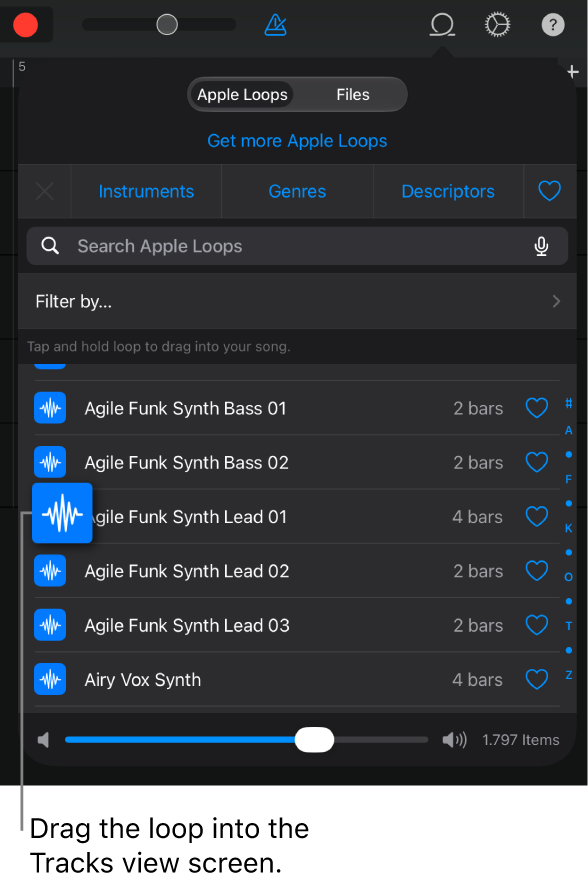
Task: Select Agile Funk Synth Bass 01 name
Action: coord(185,408)
